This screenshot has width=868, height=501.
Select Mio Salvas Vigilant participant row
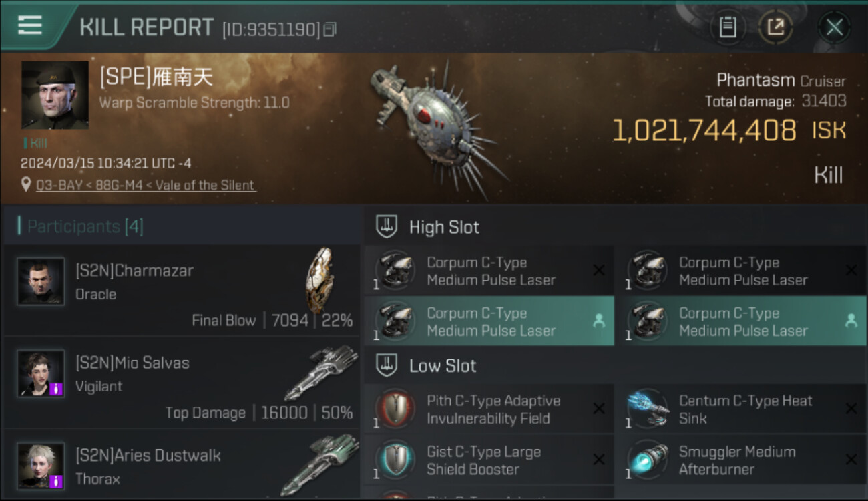pyautogui.click(x=181, y=383)
